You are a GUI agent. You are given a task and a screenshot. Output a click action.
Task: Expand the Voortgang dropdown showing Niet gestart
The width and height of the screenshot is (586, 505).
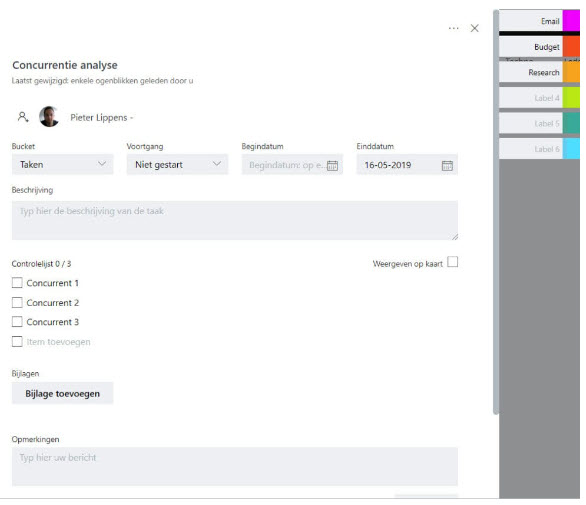tap(177, 164)
